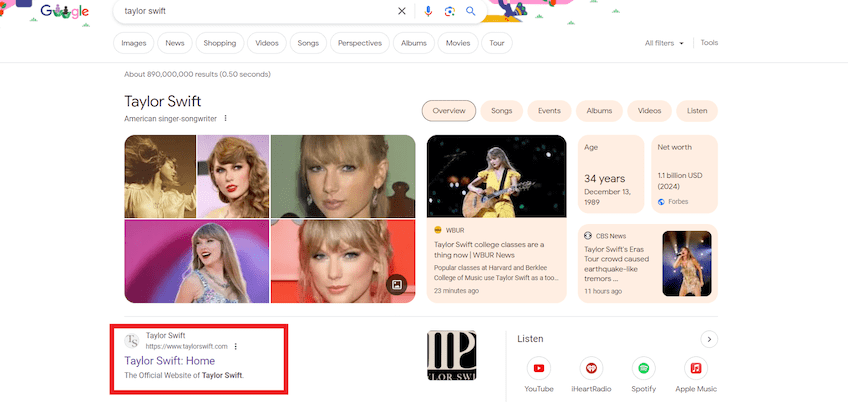
Task: Filter results by Songs chip
Action: [308, 43]
